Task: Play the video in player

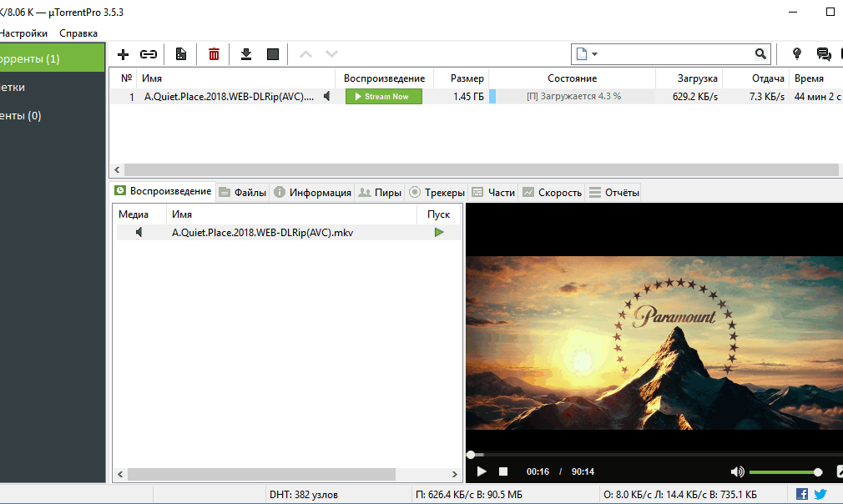Action: pos(482,471)
